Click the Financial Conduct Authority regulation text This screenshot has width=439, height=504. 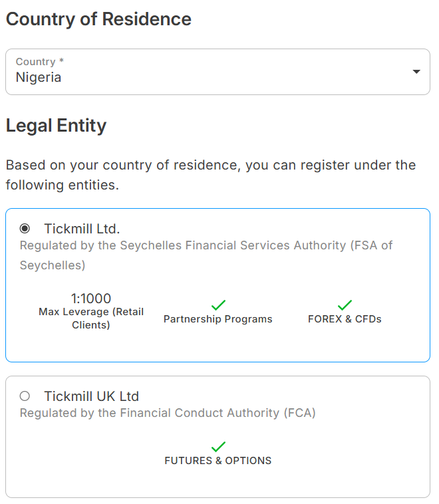[168, 413]
